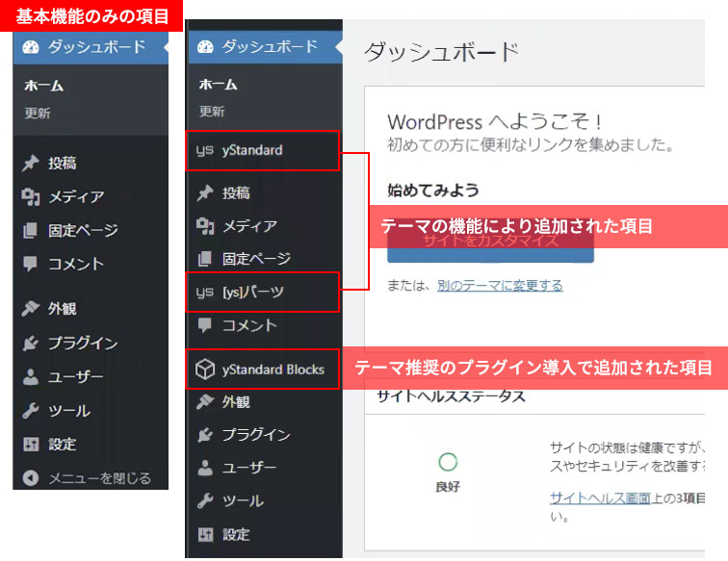Click the メディア icon in basic-features menu
Screen dimensions: 728x561
31,196
